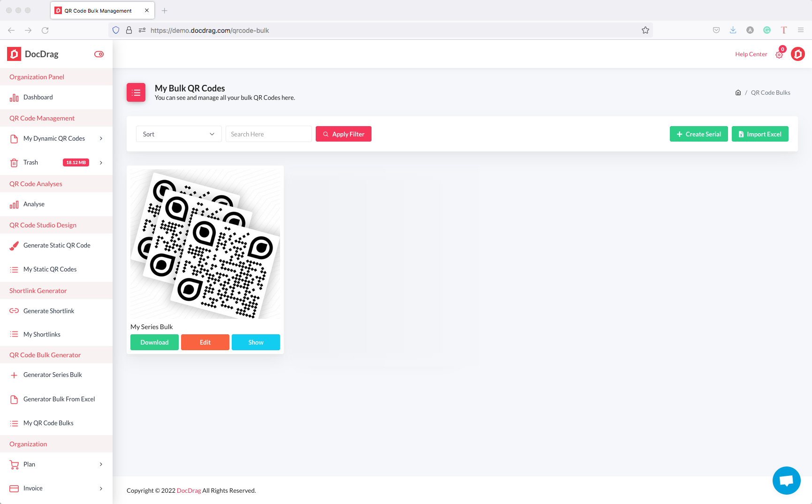Click the DocDrag footer link
The image size is (812, 504).
(x=189, y=491)
